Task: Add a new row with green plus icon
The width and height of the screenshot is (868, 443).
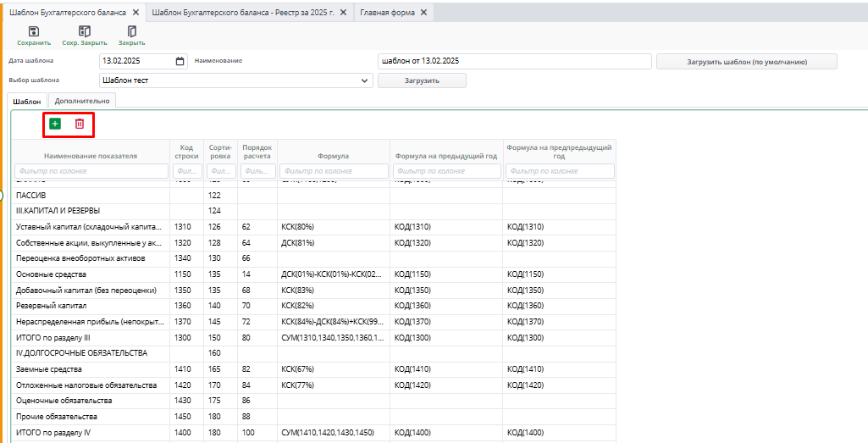Action: click(x=55, y=124)
